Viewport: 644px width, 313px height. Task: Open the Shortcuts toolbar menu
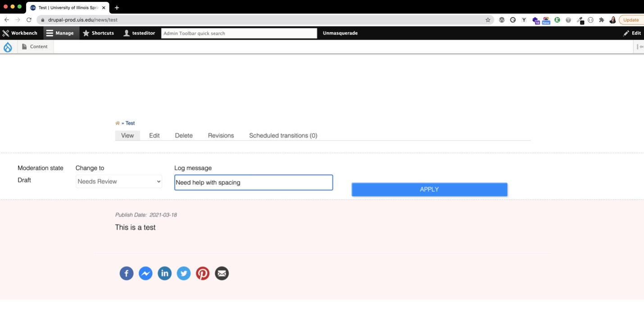pyautogui.click(x=98, y=33)
